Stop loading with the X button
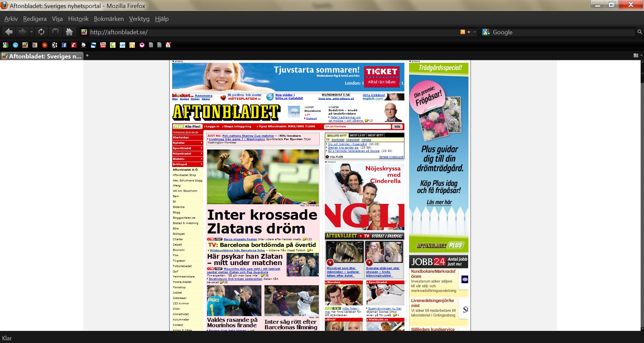644x343 pixels. (x=55, y=32)
